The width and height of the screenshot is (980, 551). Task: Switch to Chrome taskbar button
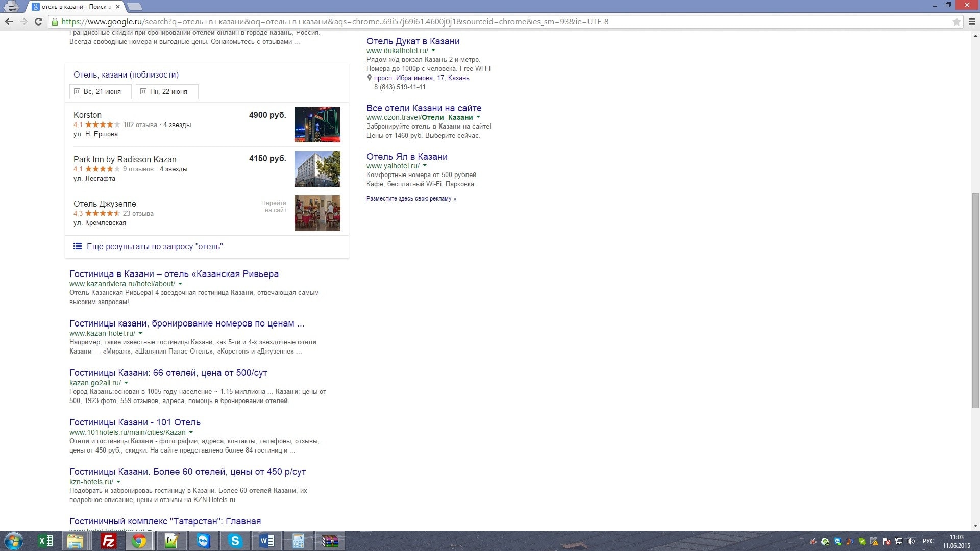139,541
